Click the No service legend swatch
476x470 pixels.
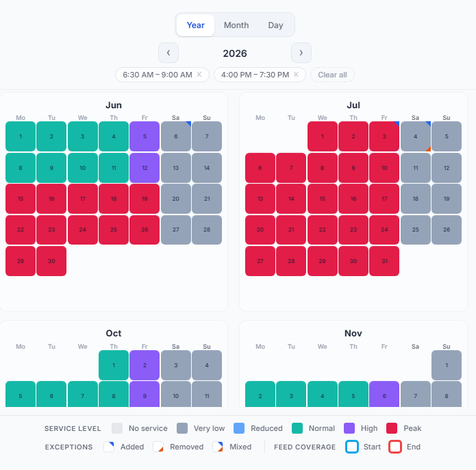coord(117,428)
